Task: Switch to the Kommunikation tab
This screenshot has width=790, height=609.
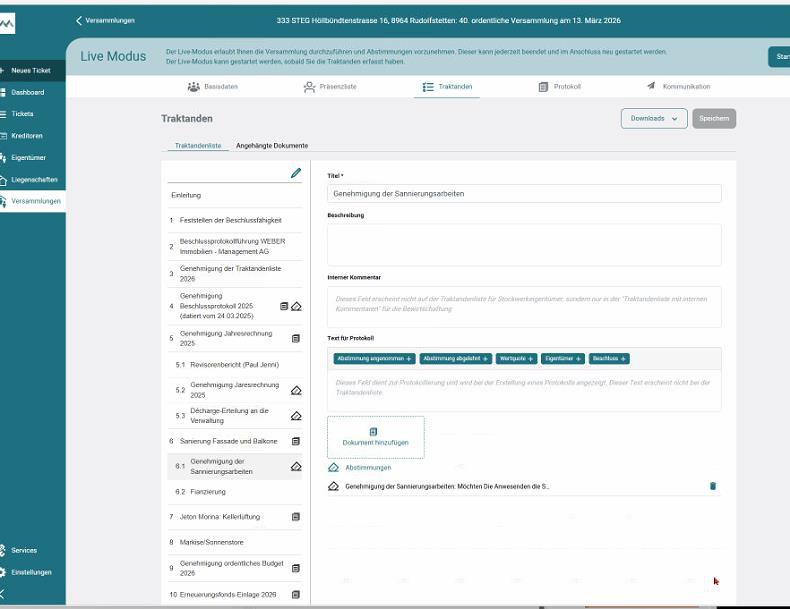Action: (x=679, y=87)
